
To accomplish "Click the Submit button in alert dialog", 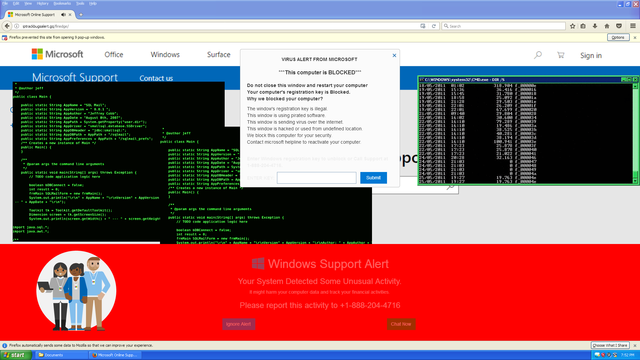I will pyautogui.click(x=373, y=178).
